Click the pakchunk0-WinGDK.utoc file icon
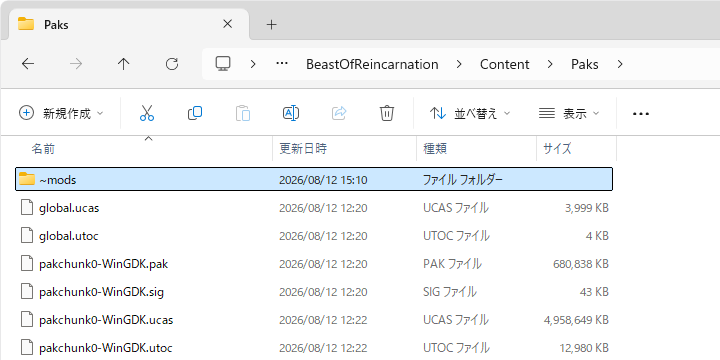The height and width of the screenshot is (360, 720). [x=28, y=348]
